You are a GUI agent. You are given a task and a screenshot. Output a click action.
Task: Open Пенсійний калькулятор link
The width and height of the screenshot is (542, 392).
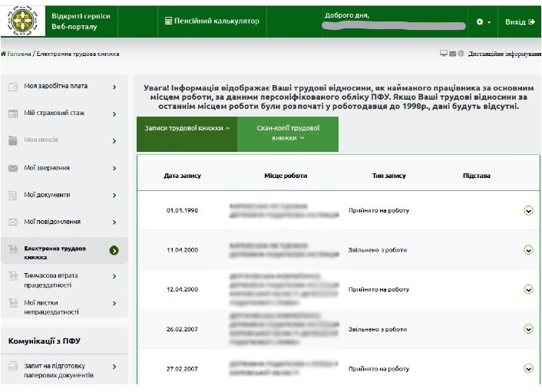coord(212,21)
